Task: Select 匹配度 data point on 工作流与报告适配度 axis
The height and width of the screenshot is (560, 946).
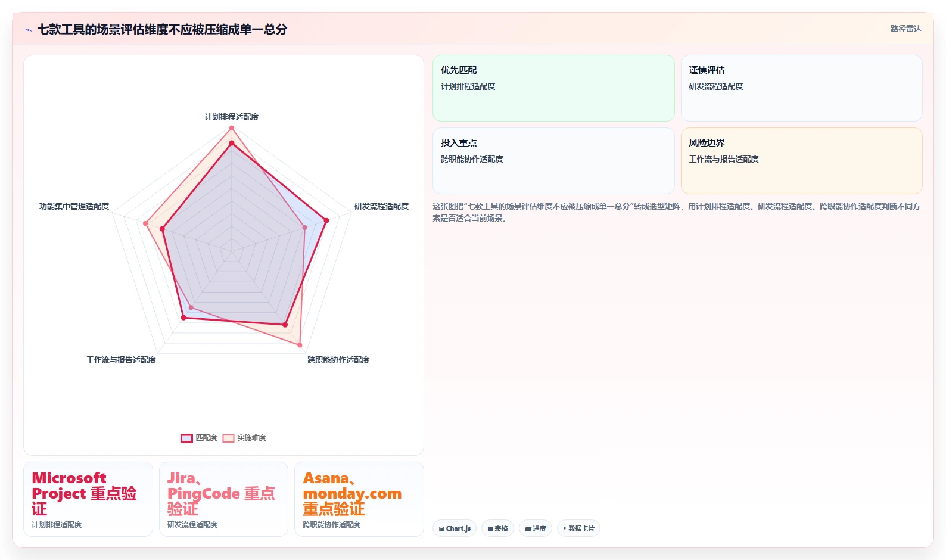Action: pos(183,318)
